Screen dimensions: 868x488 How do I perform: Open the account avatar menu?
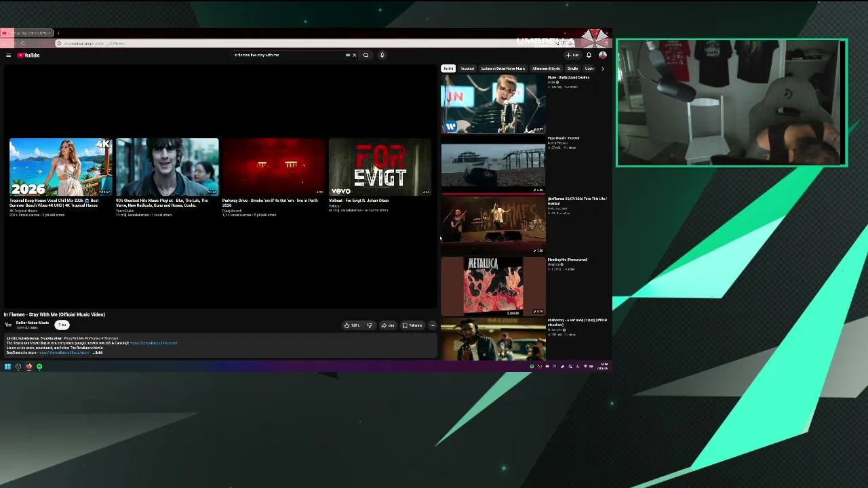[x=602, y=56]
